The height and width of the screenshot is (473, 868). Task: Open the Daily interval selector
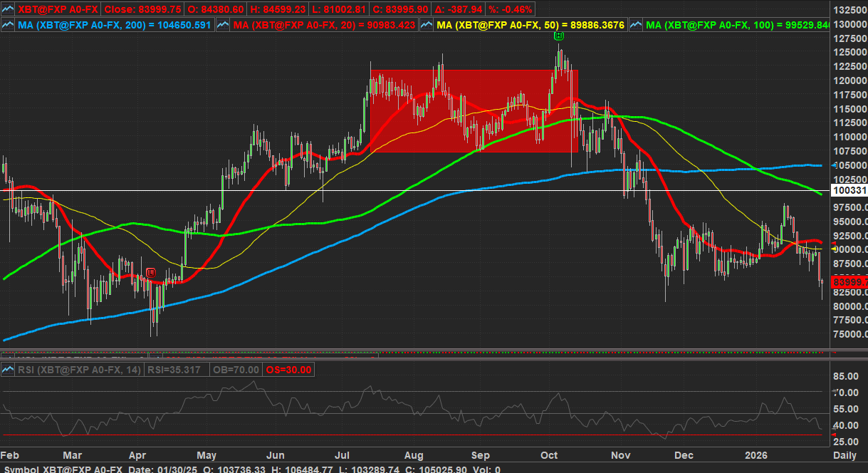click(x=845, y=454)
